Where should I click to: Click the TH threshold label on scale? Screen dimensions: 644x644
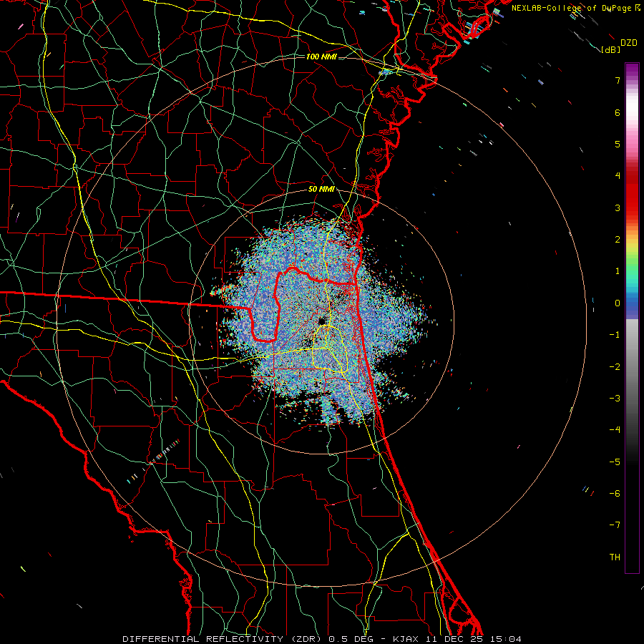click(x=615, y=557)
